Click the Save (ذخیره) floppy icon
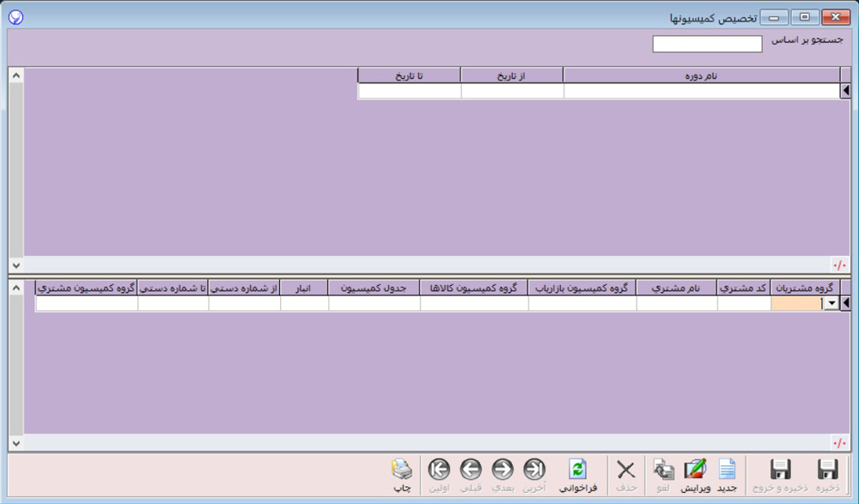 [827, 471]
